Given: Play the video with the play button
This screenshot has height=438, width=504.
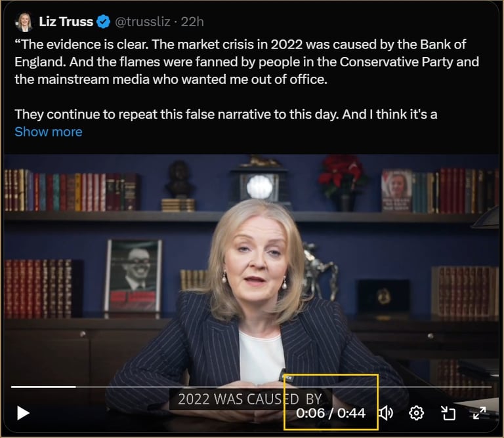Looking at the screenshot, I should [23, 413].
